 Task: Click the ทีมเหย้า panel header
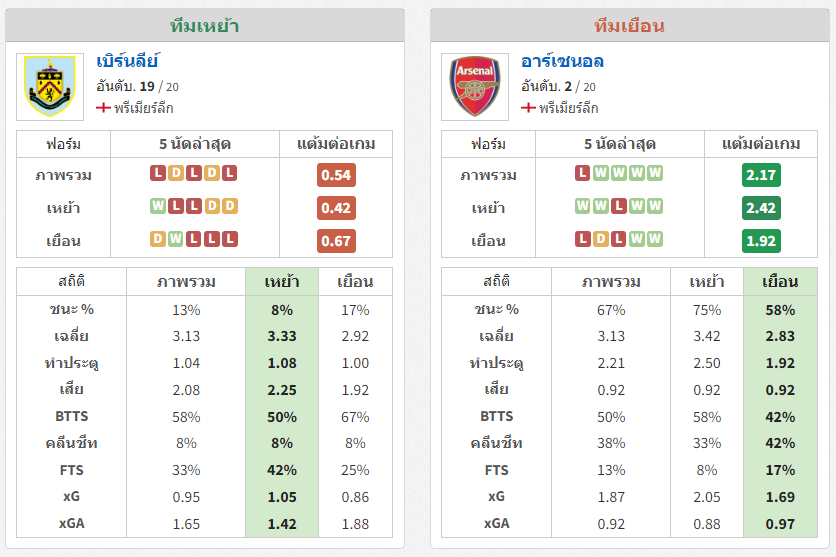coord(205,25)
